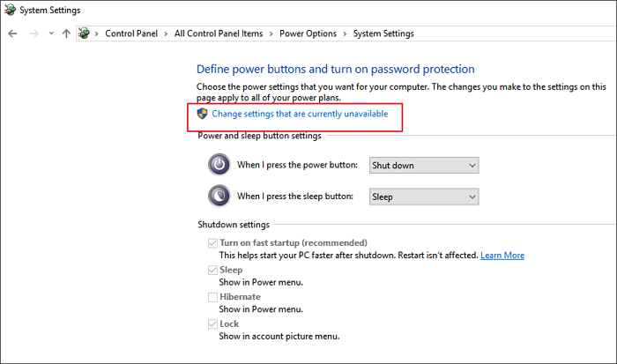Go to Control Panel breadcrumb

(132, 33)
